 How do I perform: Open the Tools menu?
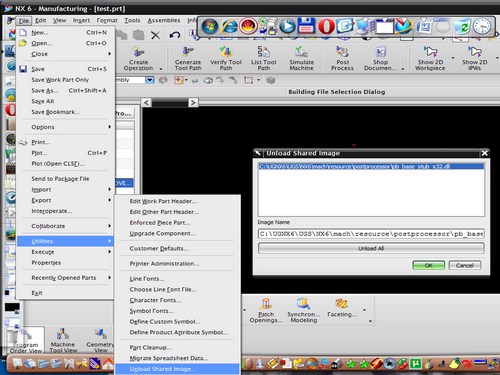[x=132, y=21]
